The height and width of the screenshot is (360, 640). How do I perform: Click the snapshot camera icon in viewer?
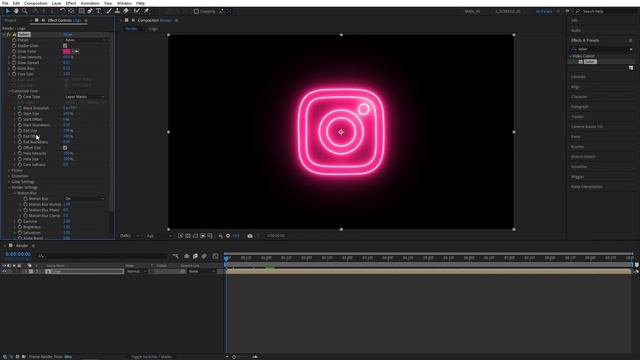(250, 236)
